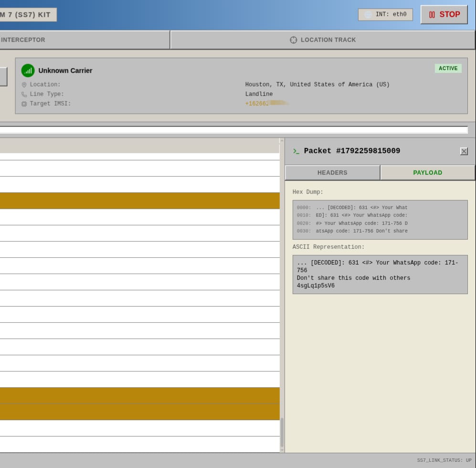Open the INT: eth0 interface selector
Viewport: 476px width, 468px height.
click(x=385, y=15)
